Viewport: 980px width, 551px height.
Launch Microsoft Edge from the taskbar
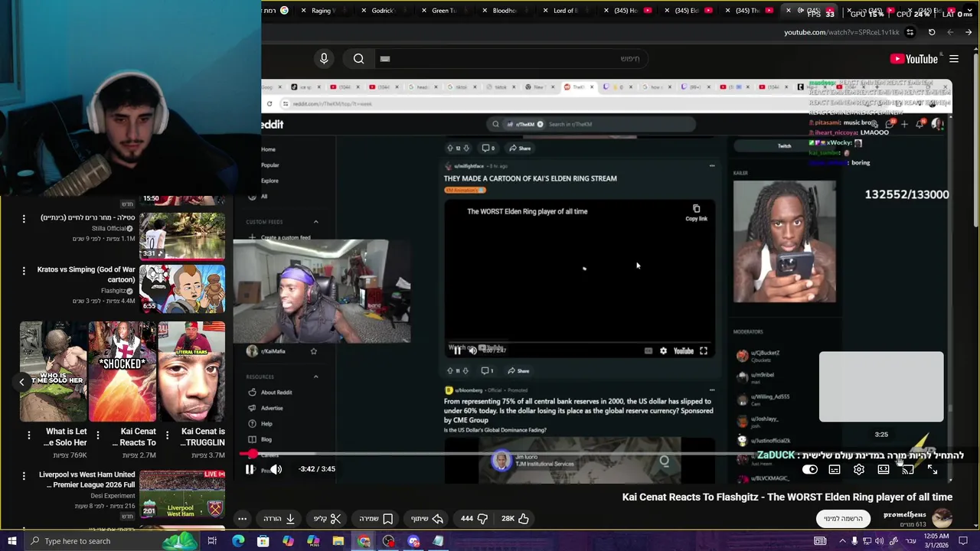[x=238, y=541]
